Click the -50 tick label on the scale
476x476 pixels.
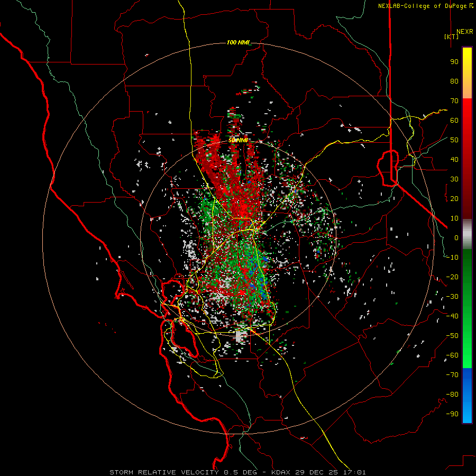tap(452, 336)
